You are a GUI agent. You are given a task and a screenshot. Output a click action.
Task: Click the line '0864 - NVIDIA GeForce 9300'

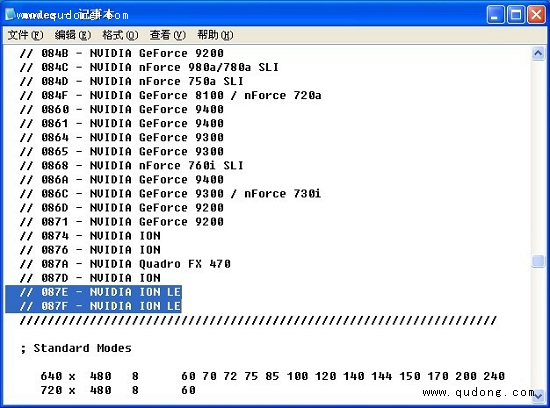coord(121,138)
